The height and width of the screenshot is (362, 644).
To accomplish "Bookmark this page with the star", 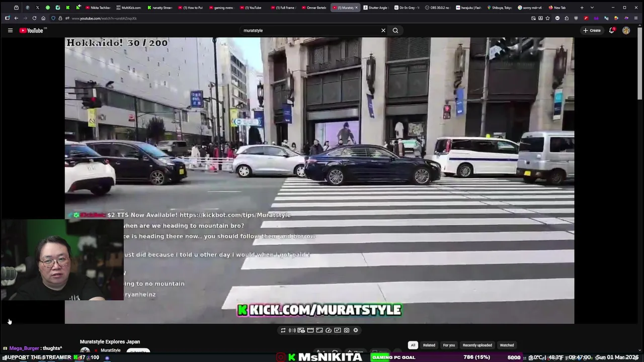I will (548, 18).
